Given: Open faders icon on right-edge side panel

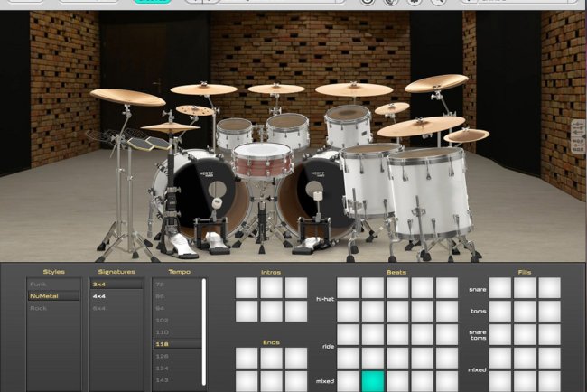Looking at the screenshot, I should (578, 128).
